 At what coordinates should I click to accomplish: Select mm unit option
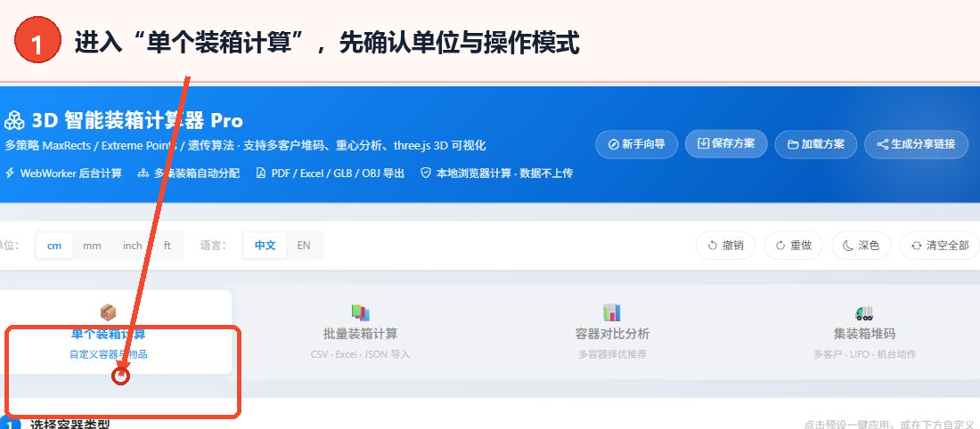pos(92,246)
